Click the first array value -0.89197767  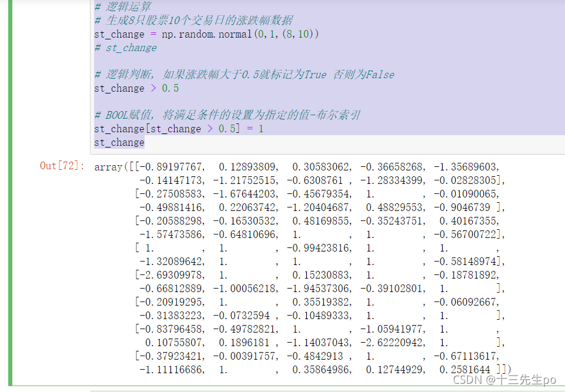coord(155,166)
